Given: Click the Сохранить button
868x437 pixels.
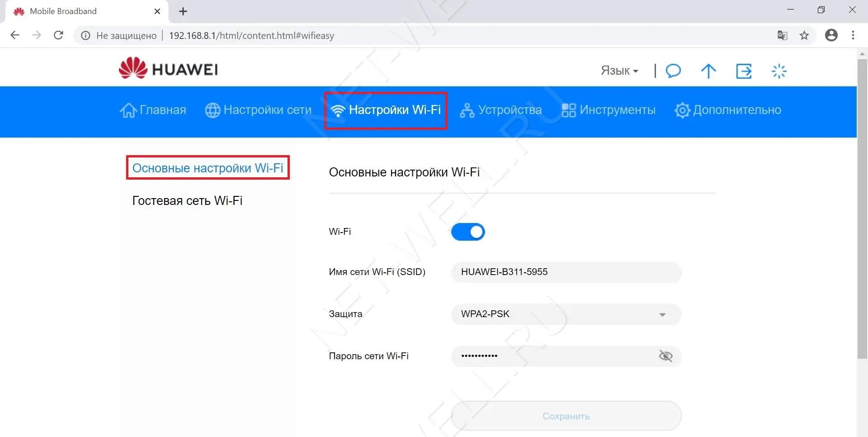Looking at the screenshot, I should click(x=566, y=416).
